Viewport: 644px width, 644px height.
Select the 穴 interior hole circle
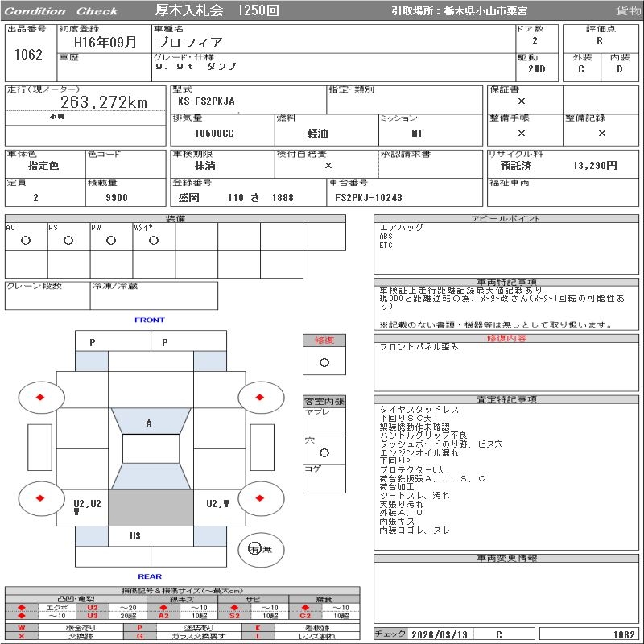(x=324, y=453)
